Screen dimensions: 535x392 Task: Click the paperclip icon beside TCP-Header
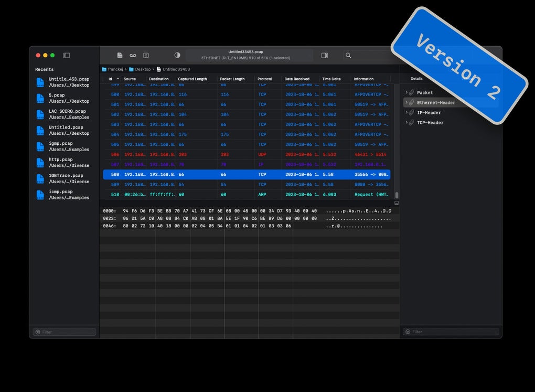(412, 123)
